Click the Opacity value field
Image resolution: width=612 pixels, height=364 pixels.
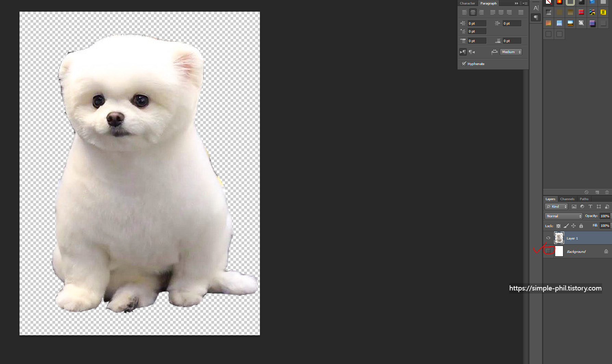605,216
